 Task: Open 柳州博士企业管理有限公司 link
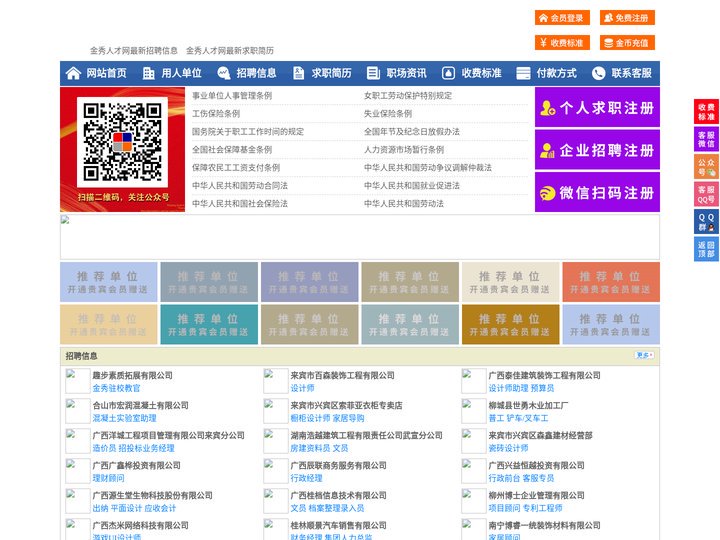pos(536,495)
